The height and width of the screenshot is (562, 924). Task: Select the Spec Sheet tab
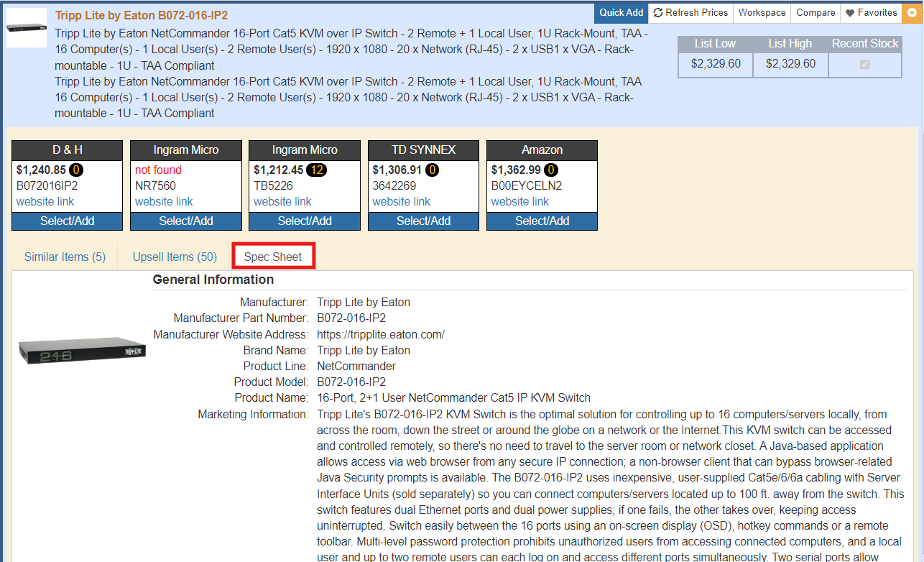273,257
